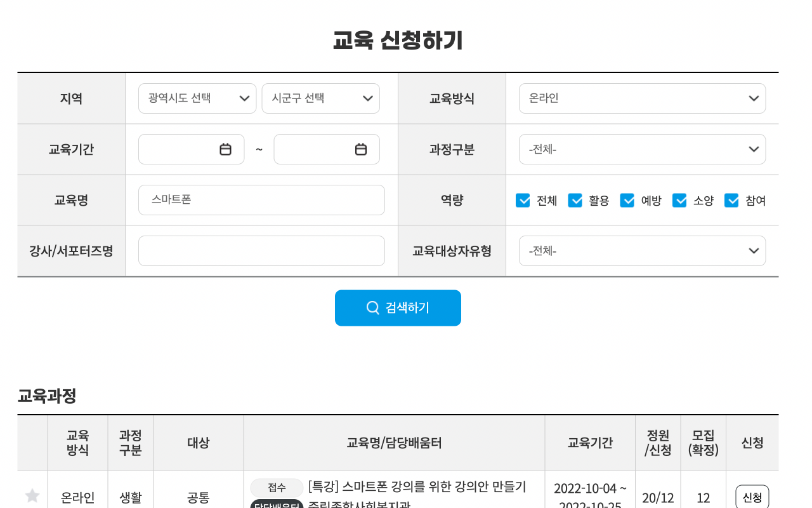
Task: Open the end date calendar picker icon
Action: [x=361, y=149]
